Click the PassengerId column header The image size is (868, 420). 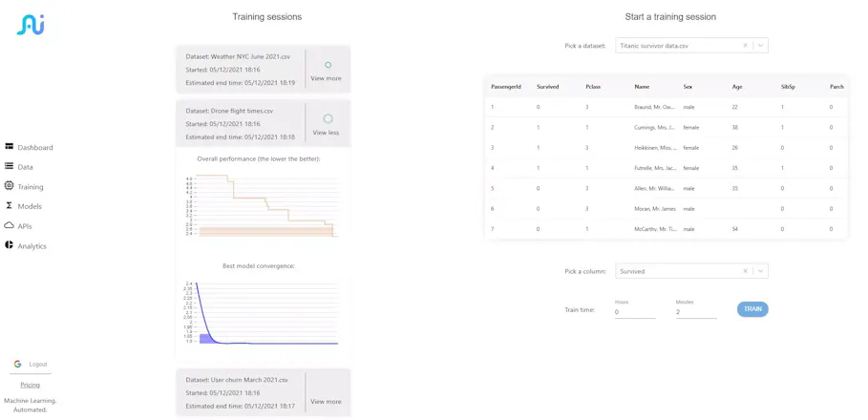tap(506, 87)
